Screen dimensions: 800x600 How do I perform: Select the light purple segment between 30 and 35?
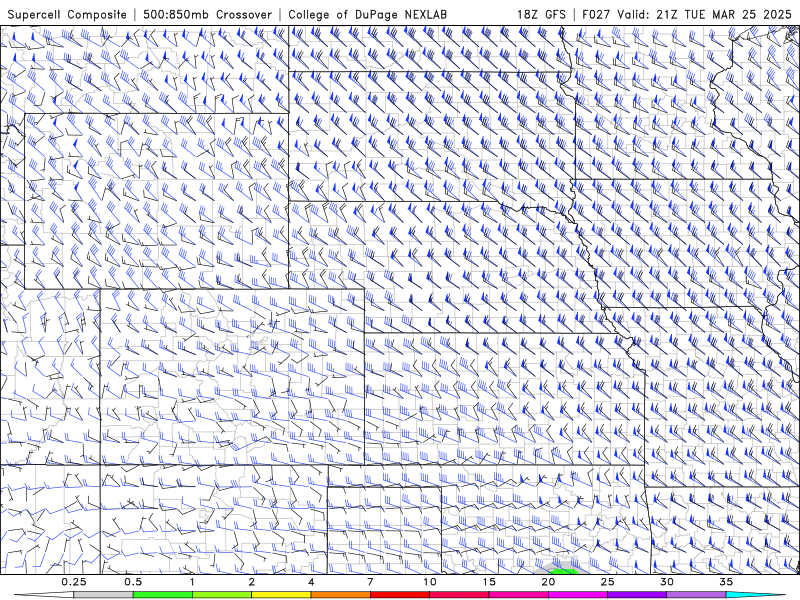point(696,595)
